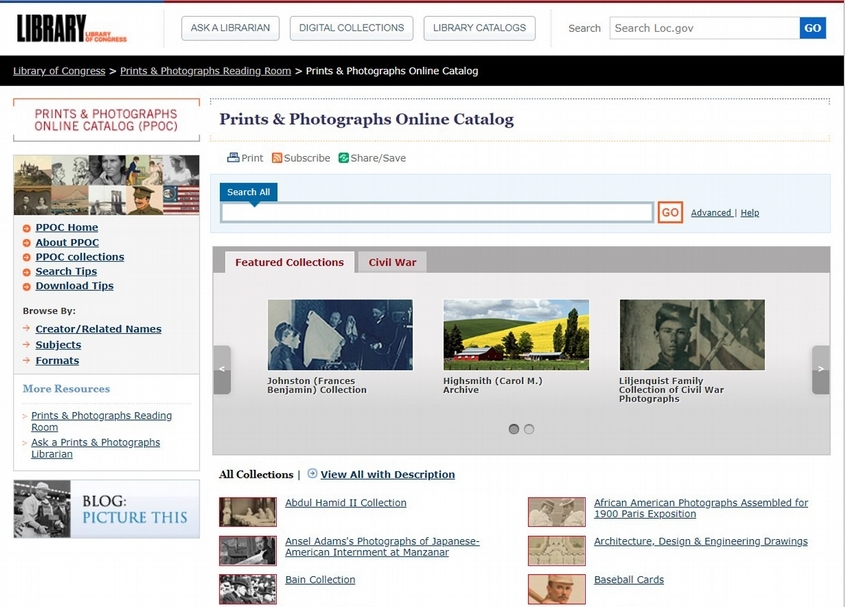
Task: Browse by Formats
Action: point(57,361)
